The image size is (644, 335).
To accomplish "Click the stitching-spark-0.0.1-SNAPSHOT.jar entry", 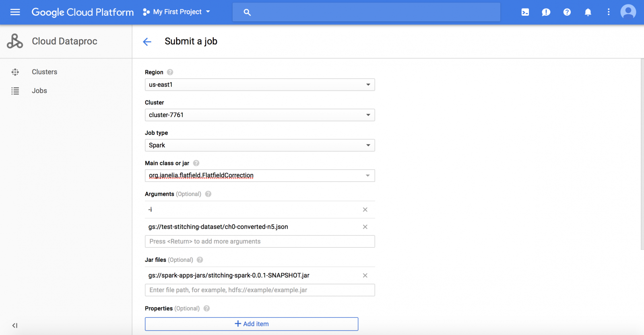I will [x=229, y=275].
